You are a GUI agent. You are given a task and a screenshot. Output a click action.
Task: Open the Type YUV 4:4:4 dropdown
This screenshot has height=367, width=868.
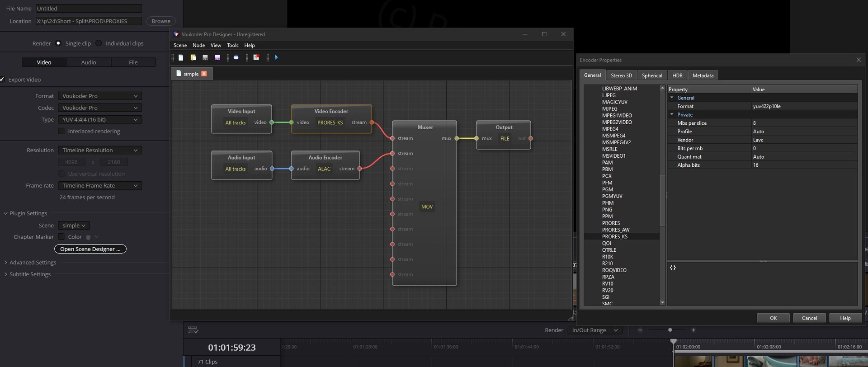tap(99, 120)
